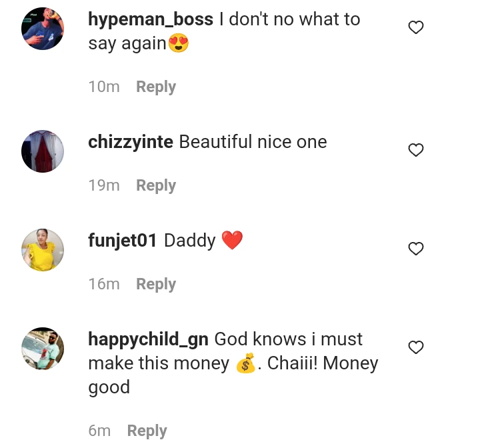Like hypeman_boss's comment with the heart
Viewport: 480px width, 448px height.
click(416, 28)
